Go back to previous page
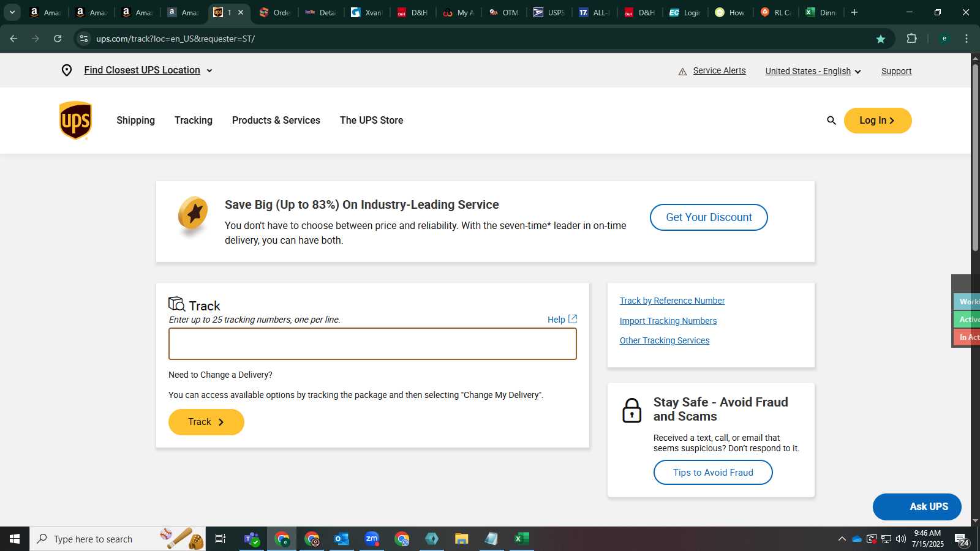Viewport: 980px width, 551px height. pos(13,39)
